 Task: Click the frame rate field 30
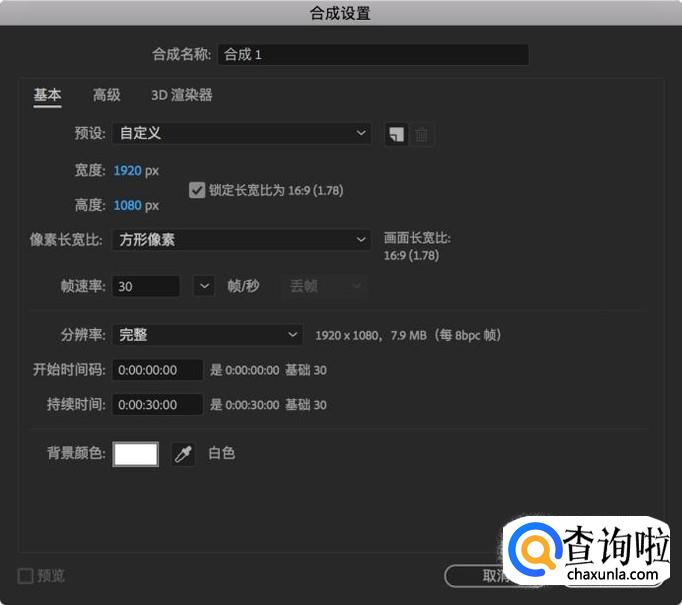146,286
